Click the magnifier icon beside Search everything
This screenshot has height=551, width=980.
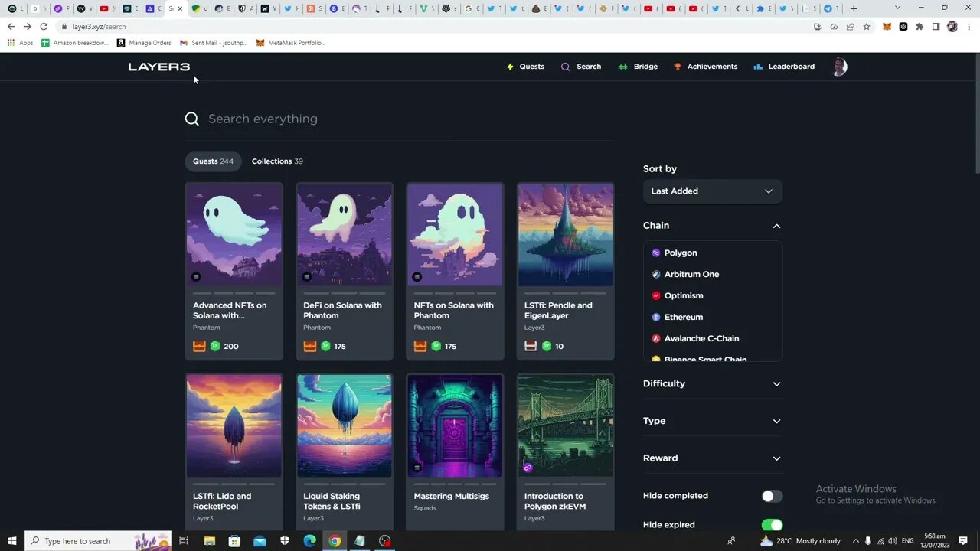click(192, 119)
